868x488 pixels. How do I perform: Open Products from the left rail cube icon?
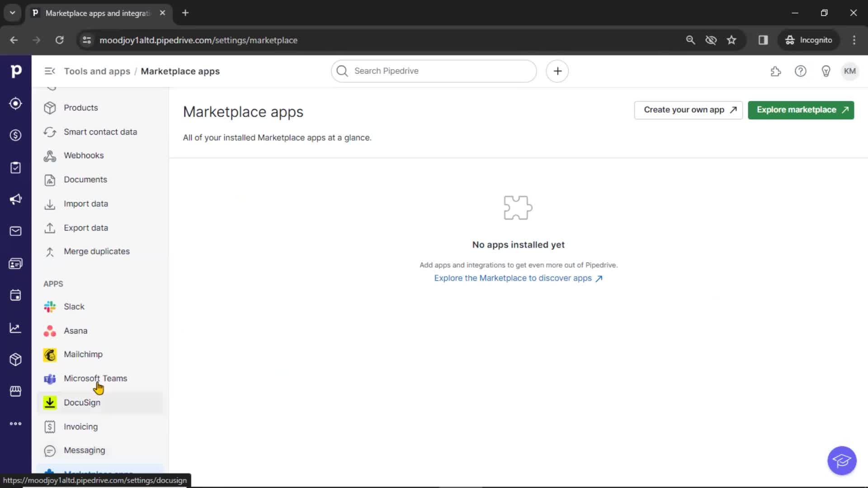click(16, 360)
